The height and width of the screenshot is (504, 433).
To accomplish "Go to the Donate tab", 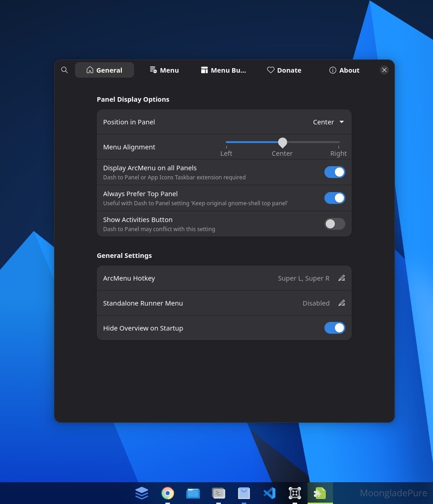I will (284, 70).
